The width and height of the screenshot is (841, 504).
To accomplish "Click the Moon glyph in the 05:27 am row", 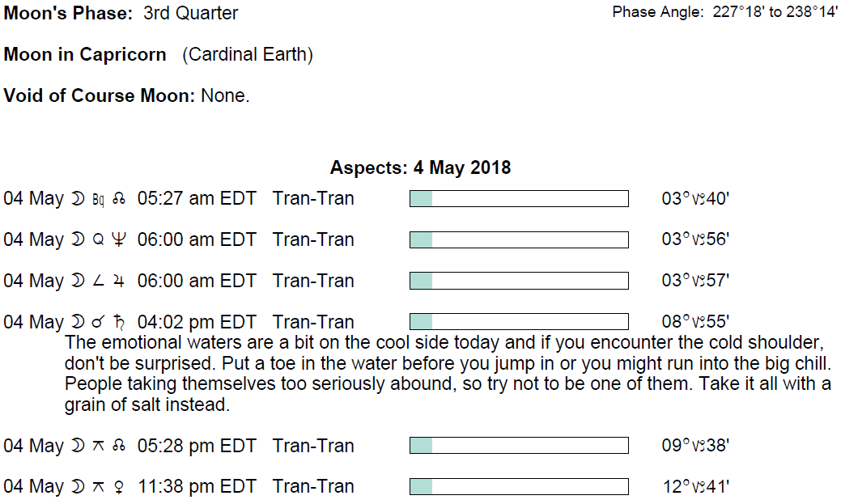I will point(78,199).
